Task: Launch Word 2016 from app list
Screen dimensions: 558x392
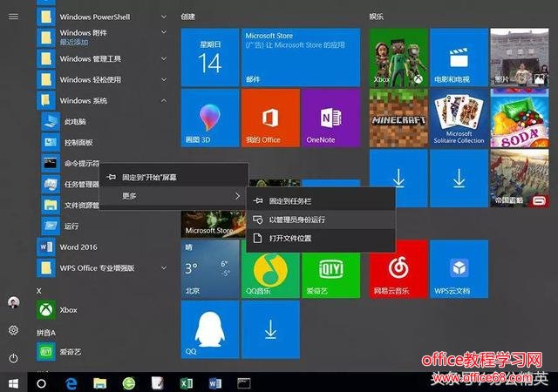Action: point(78,247)
